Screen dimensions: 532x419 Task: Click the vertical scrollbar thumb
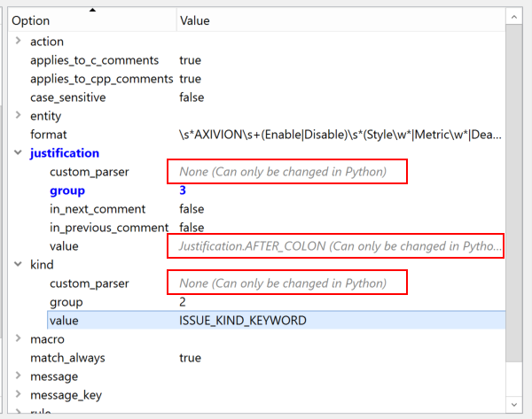pyautogui.click(x=514, y=193)
